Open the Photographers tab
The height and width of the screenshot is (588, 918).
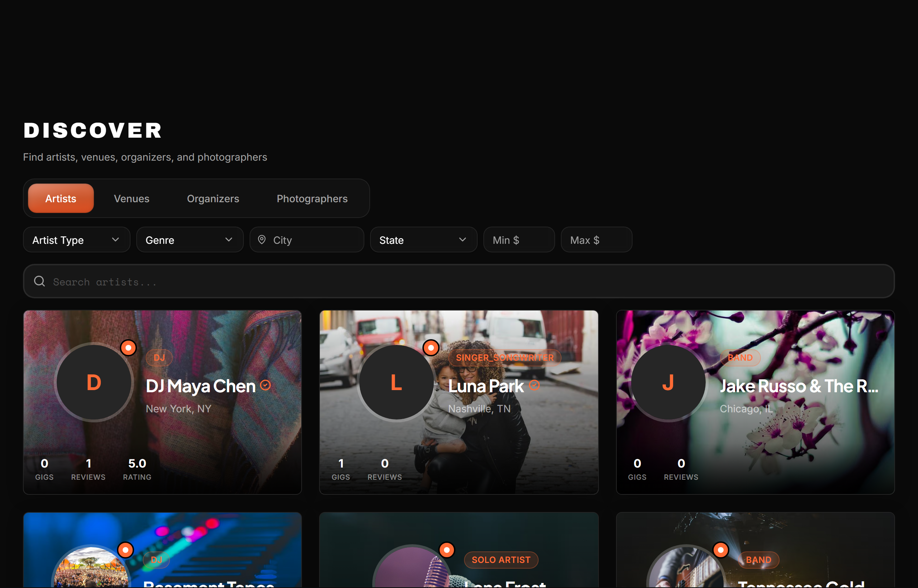312,199
